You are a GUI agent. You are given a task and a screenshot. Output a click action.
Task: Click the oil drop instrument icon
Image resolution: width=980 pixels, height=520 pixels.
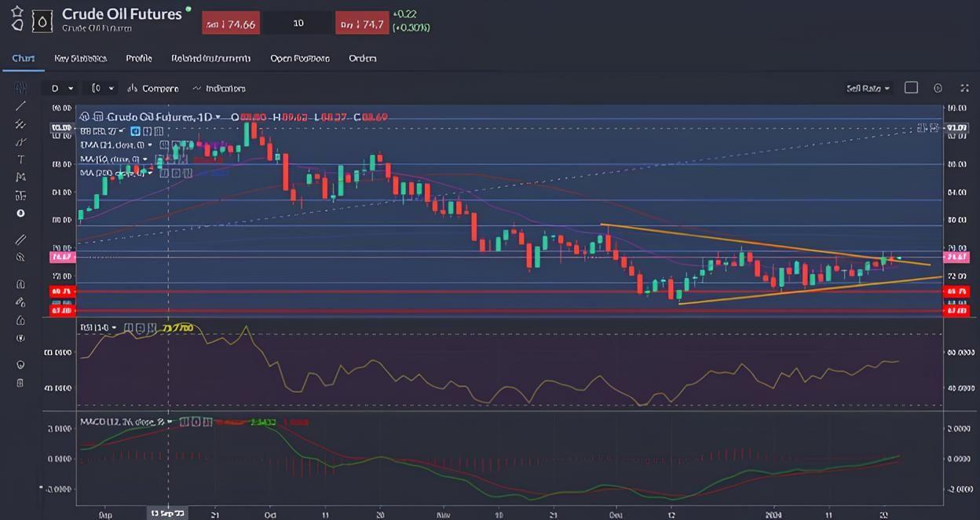click(42, 21)
